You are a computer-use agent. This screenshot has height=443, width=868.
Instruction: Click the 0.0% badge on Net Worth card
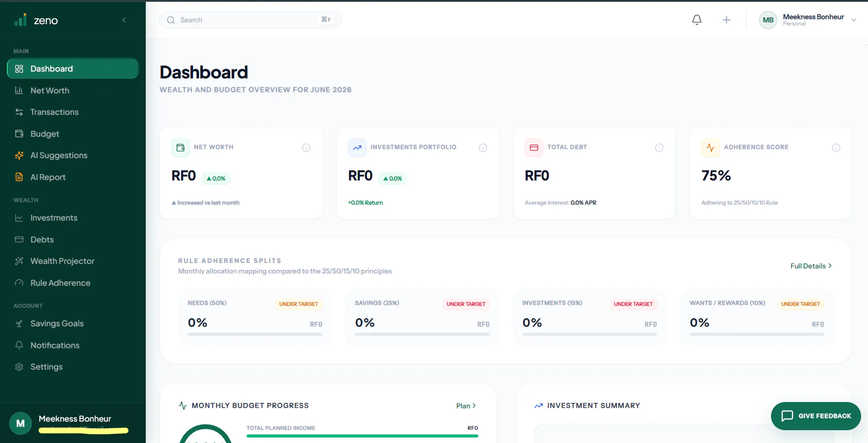[216, 179]
